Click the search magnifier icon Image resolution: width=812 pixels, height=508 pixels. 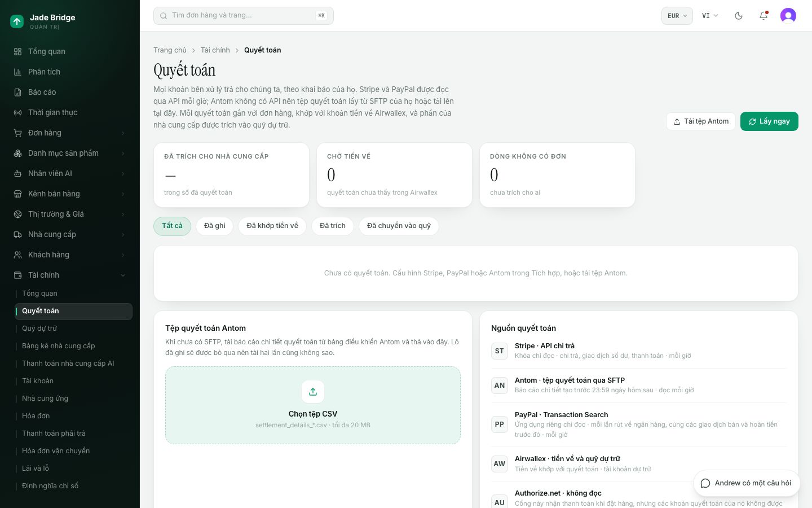point(164,16)
